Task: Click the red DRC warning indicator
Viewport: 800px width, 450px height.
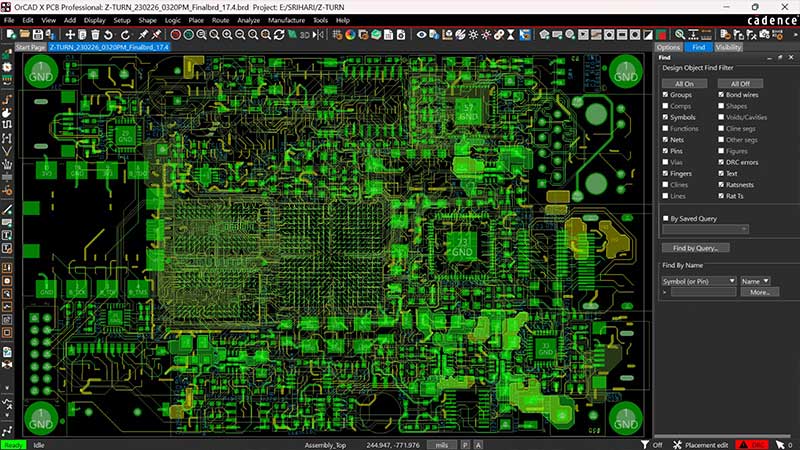Action: click(752, 445)
